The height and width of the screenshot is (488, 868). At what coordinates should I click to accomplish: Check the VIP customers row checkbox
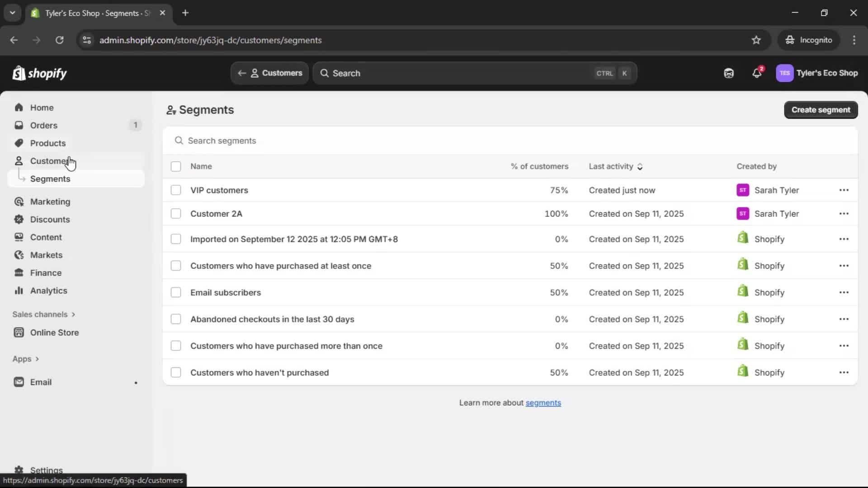pyautogui.click(x=176, y=190)
